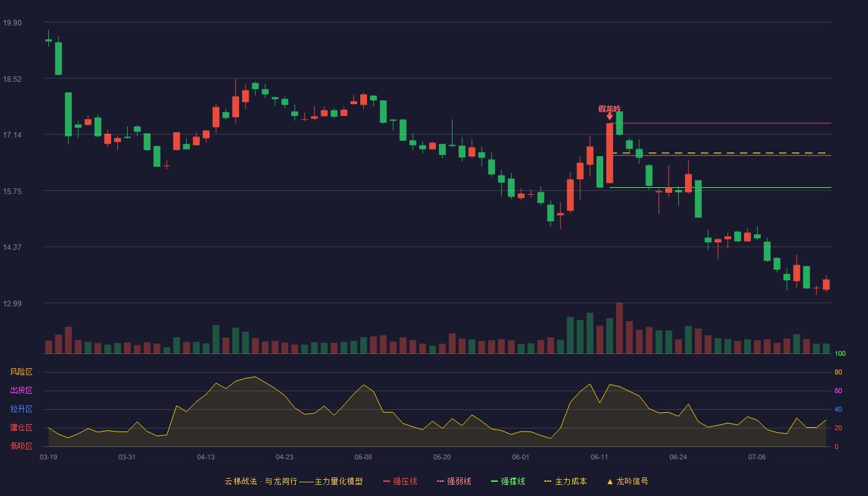Screen dimensions: 868x496
Task: Toggle the 强弱线 legend entry
Action: coord(454,481)
